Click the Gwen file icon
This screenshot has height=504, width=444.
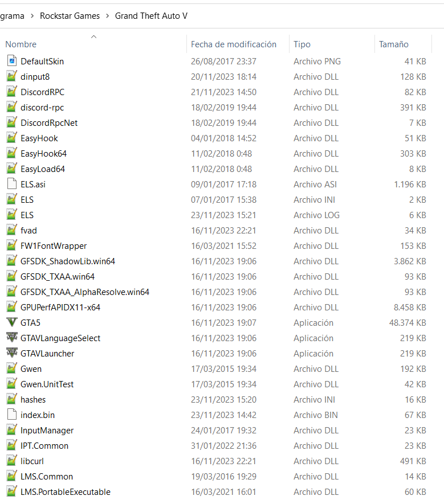point(12,368)
